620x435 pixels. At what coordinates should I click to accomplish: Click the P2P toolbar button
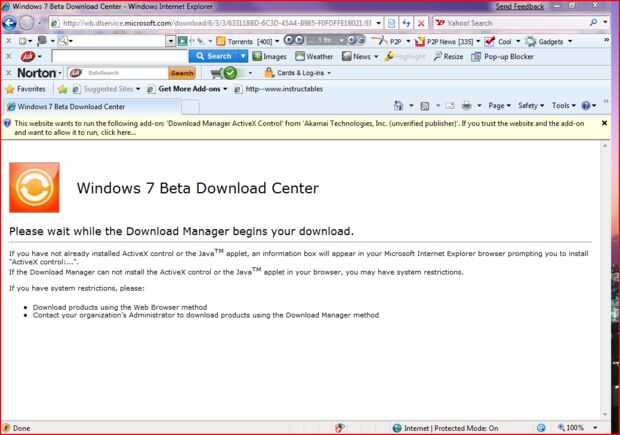[389, 41]
